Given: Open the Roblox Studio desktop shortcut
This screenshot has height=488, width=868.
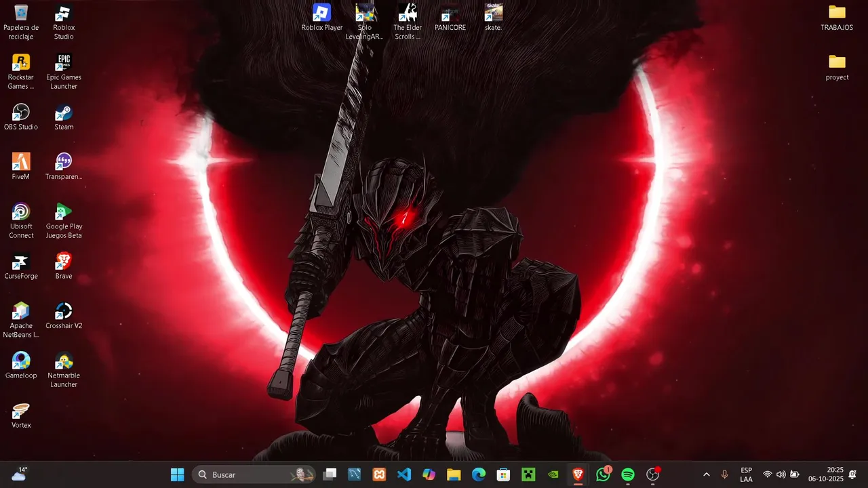Looking at the screenshot, I should tap(64, 22).
